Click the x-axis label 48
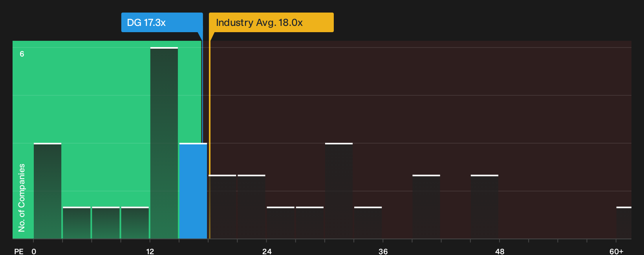The image size is (644, 255). coord(499,251)
